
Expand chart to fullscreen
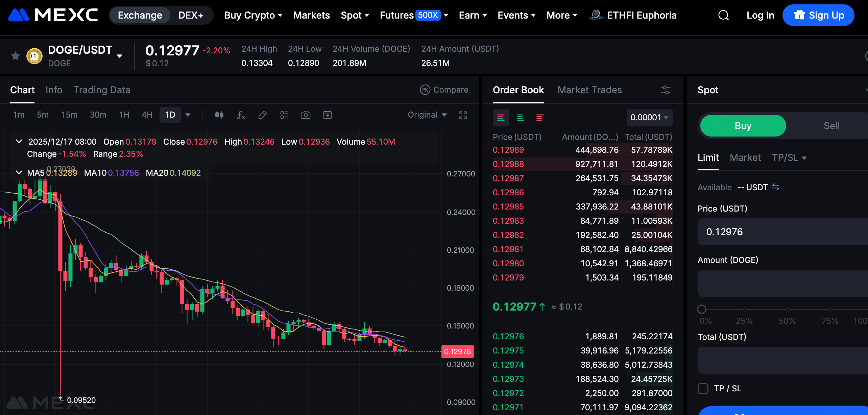463,115
